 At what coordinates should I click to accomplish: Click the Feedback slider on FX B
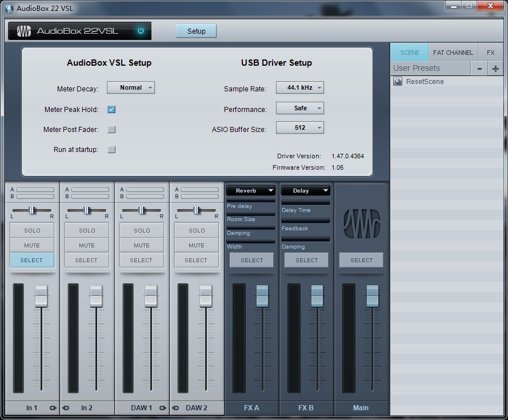306,221
